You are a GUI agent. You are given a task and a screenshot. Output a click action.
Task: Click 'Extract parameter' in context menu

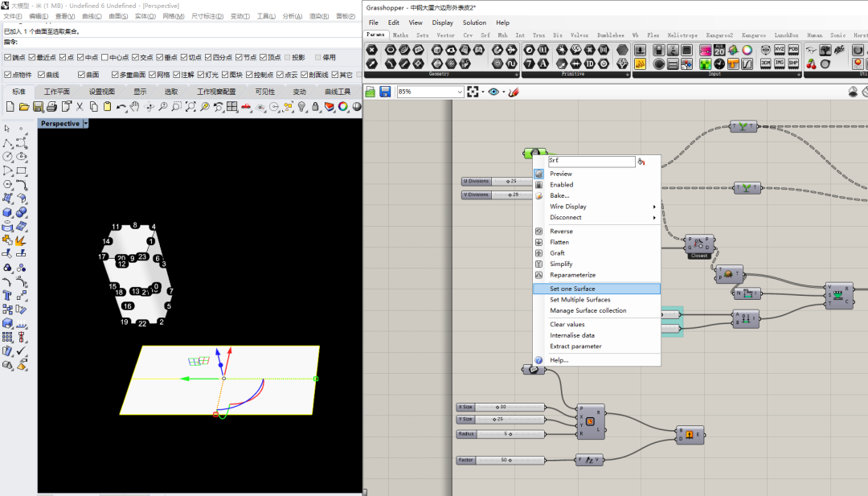pos(596,346)
